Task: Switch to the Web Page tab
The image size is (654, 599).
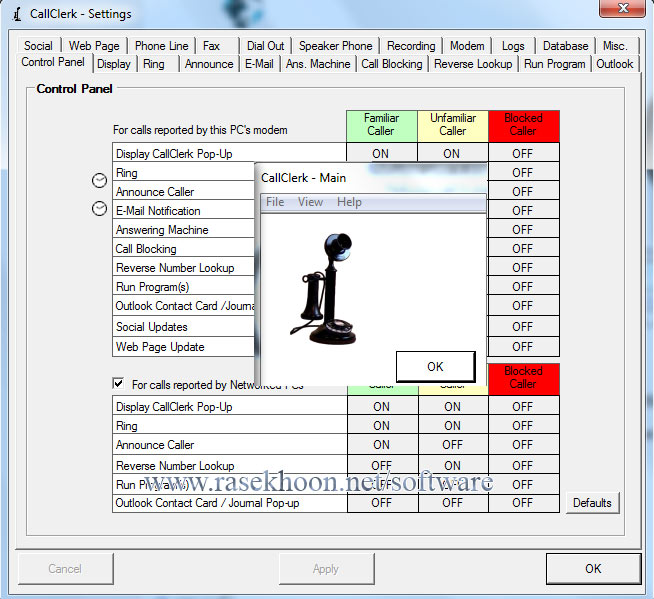Action: [94, 45]
